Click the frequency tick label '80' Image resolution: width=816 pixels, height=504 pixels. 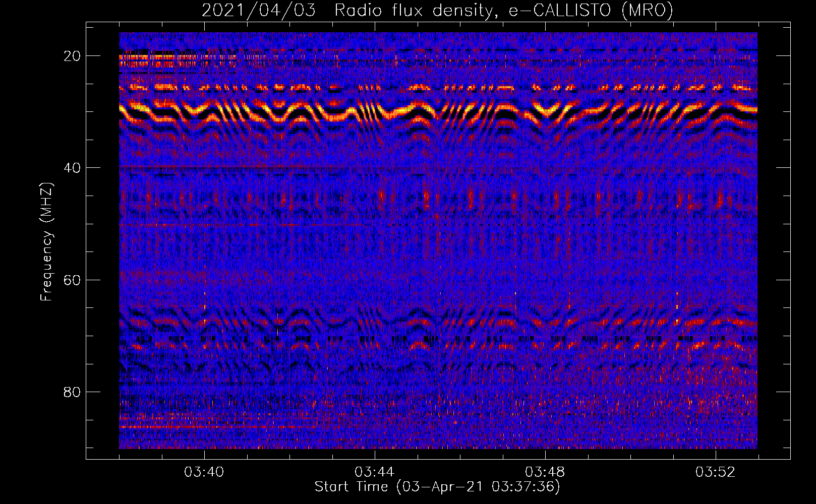[72, 392]
